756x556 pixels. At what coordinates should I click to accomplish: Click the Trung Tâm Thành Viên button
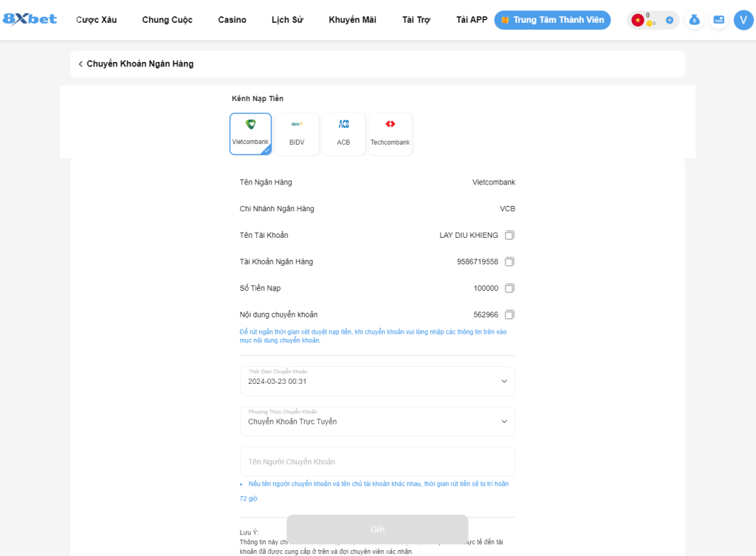pyautogui.click(x=552, y=20)
